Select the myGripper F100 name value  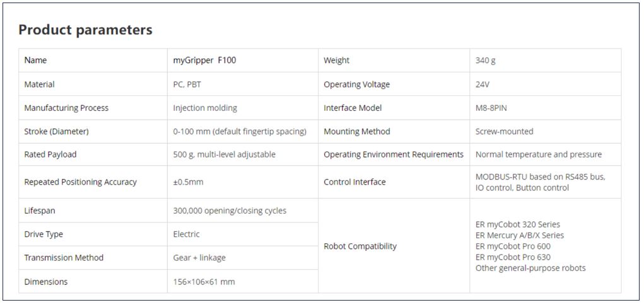(x=204, y=60)
